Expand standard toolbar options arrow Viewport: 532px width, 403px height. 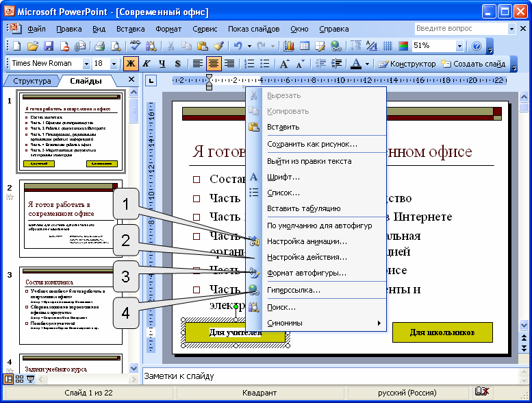[490, 47]
